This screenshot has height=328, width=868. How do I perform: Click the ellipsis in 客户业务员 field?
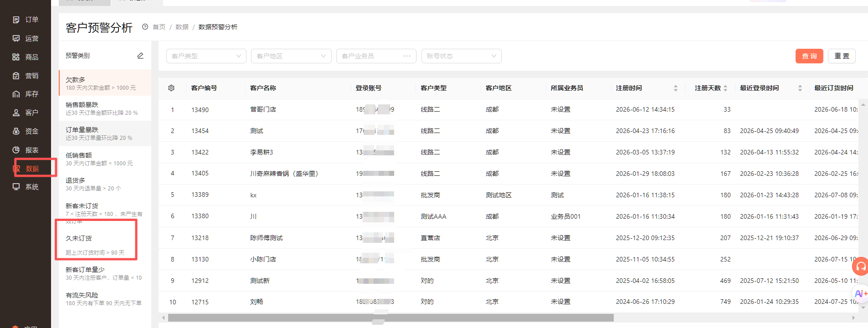(x=407, y=56)
